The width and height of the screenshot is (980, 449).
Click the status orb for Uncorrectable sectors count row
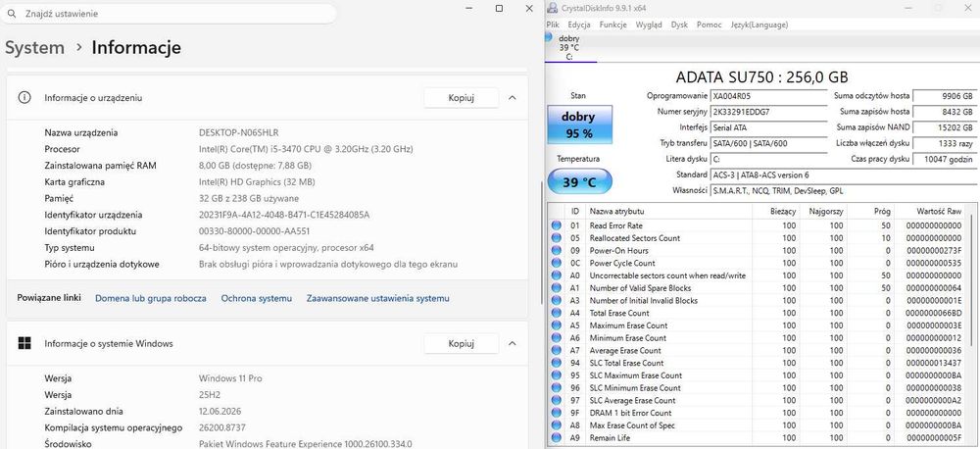pos(557,275)
